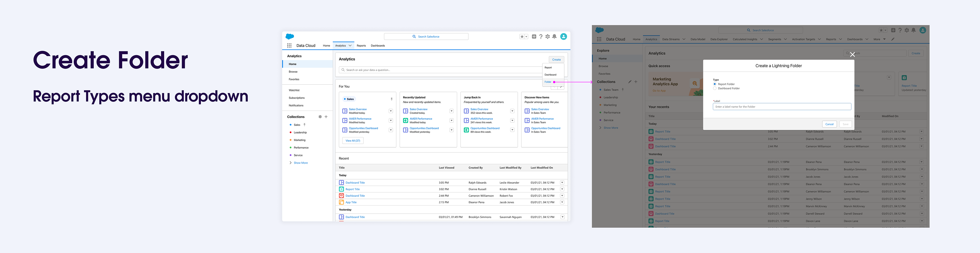Click the Collections settings gear icon
The image size is (980, 253).
[x=320, y=117]
